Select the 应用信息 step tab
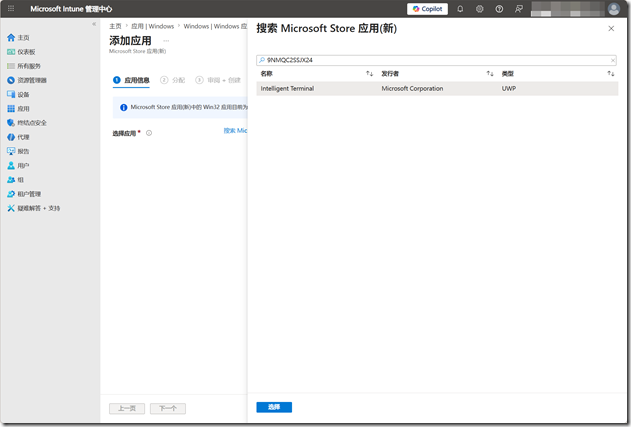The height and width of the screenshot is (427, 631). [132, 80]
